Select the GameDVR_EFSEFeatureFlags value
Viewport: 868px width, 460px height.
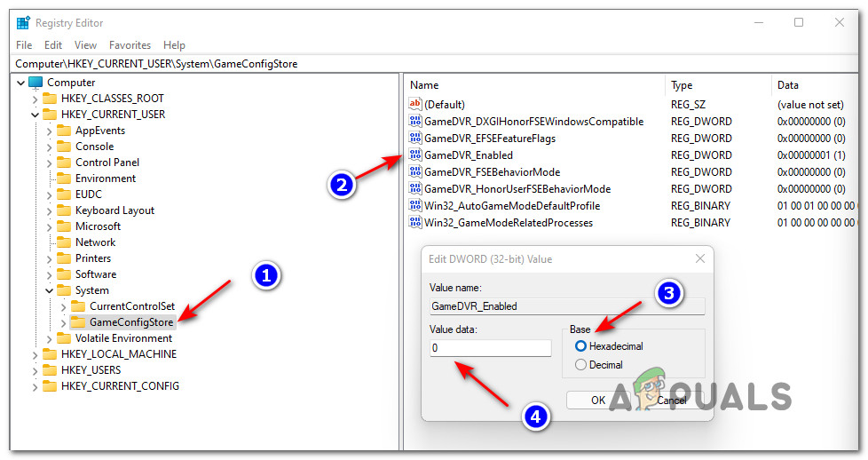click(490, 139)
